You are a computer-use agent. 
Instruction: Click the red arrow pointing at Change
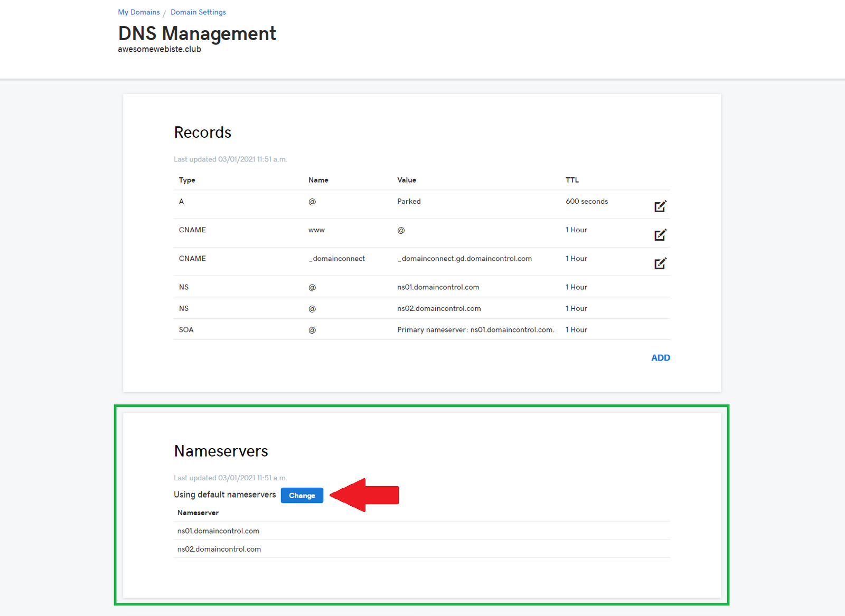(x=365, y=495)
